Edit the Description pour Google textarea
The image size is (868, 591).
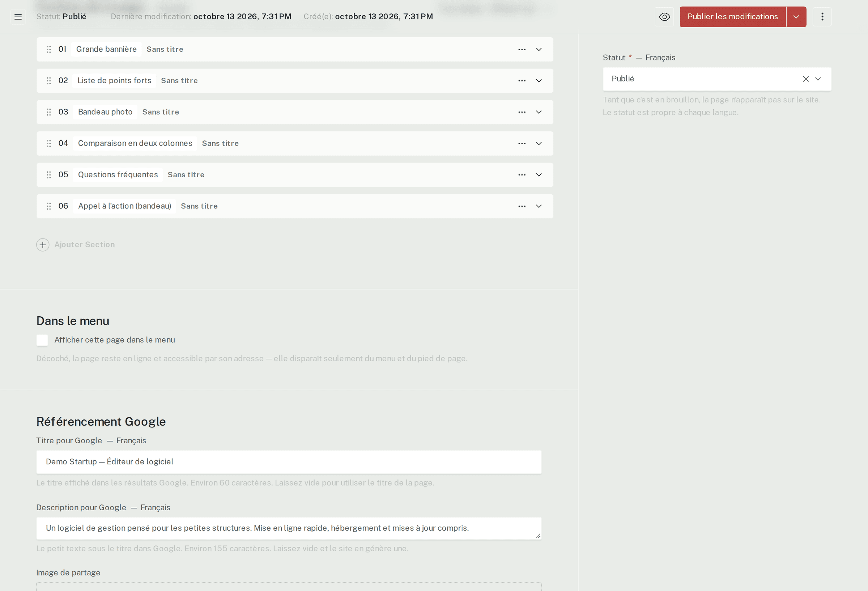pyautogui.click(x=289, y=529)
